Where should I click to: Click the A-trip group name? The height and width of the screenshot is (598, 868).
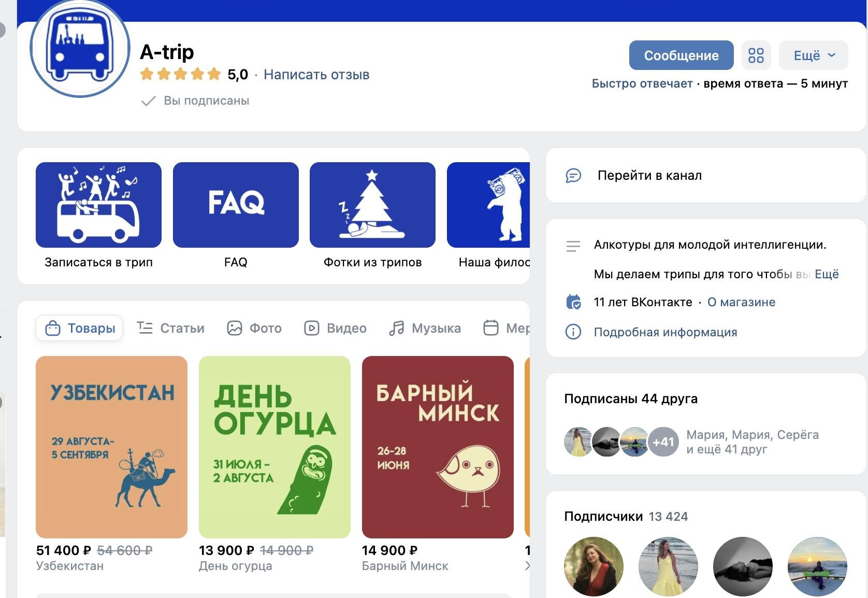167,52
